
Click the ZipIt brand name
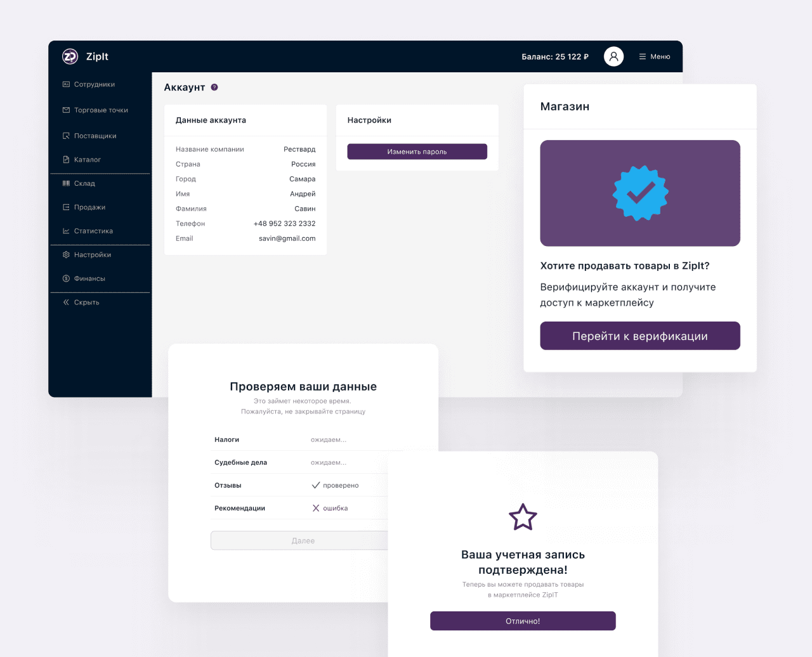tap(97, 56)
